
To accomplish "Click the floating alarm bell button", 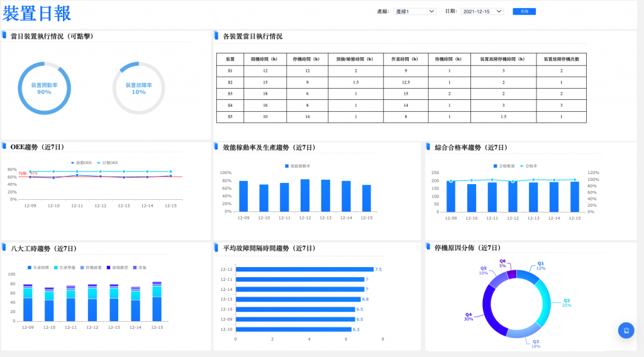I will tap(626, 330).
